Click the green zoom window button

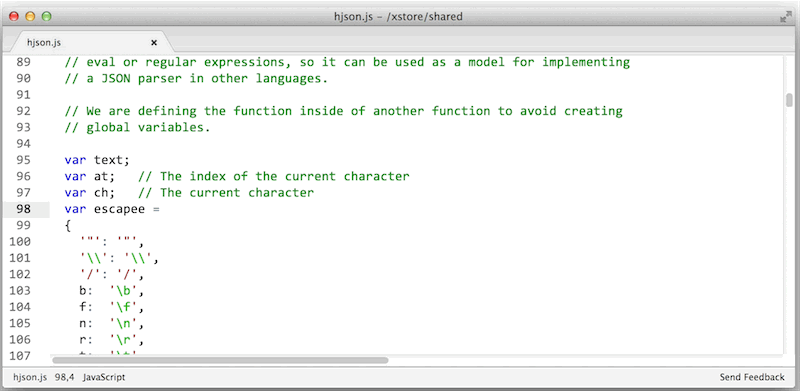click(x=46, y=16)
